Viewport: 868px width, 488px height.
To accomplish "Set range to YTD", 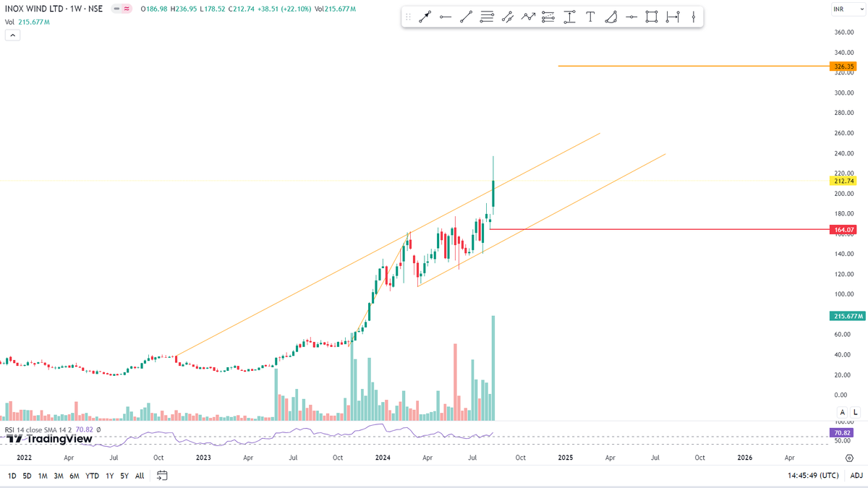I will coord(93,476).
